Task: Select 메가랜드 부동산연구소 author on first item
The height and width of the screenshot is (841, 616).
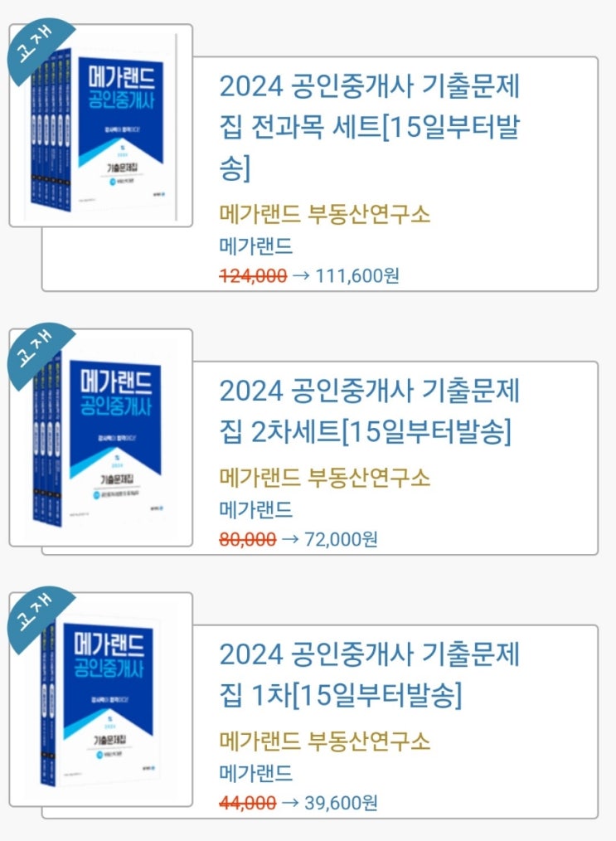Action: click(x=324, y=215)
